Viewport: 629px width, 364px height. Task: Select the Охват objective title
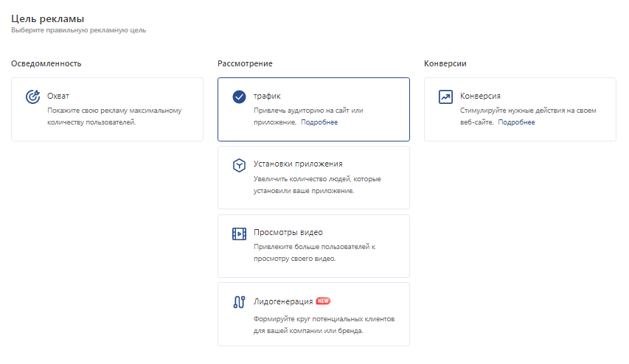(x=58, y=96)
